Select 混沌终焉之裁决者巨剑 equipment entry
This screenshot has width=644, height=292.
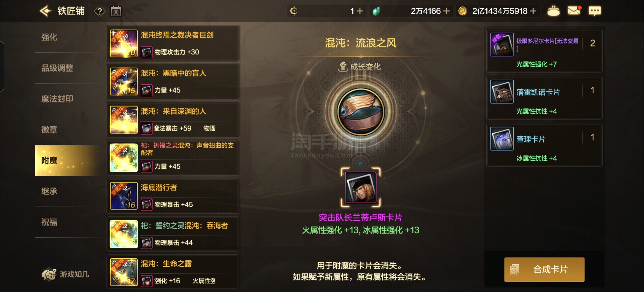point(173,43)
